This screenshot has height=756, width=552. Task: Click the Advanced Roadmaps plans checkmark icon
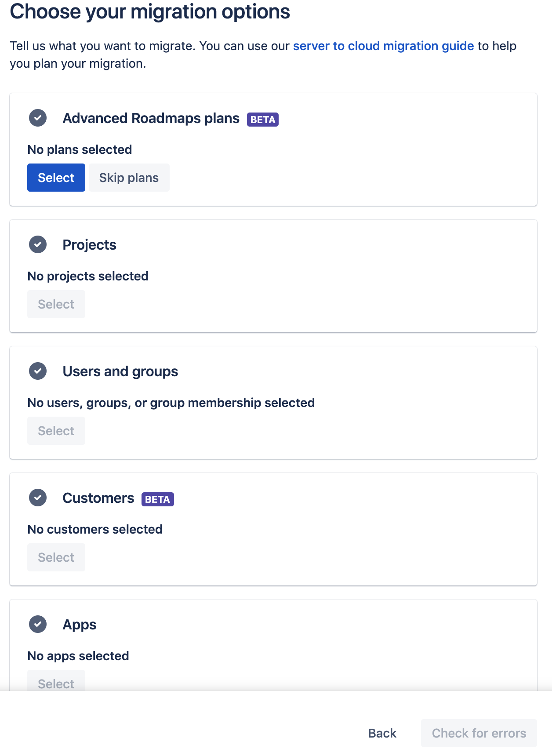pyautogui.click(x=38, y=118)
